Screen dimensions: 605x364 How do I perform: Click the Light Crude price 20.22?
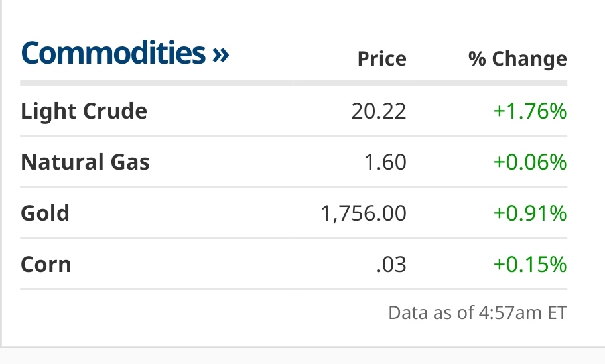pos(378,111)
